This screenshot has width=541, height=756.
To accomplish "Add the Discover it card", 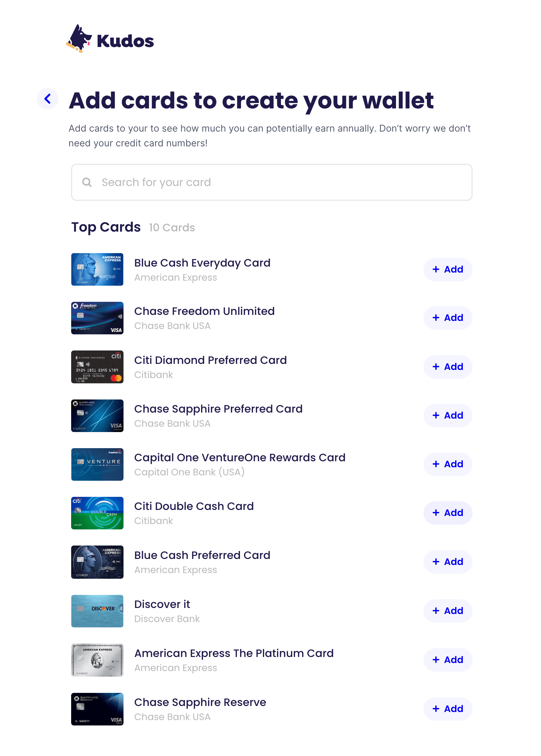I will pos(447,611).
